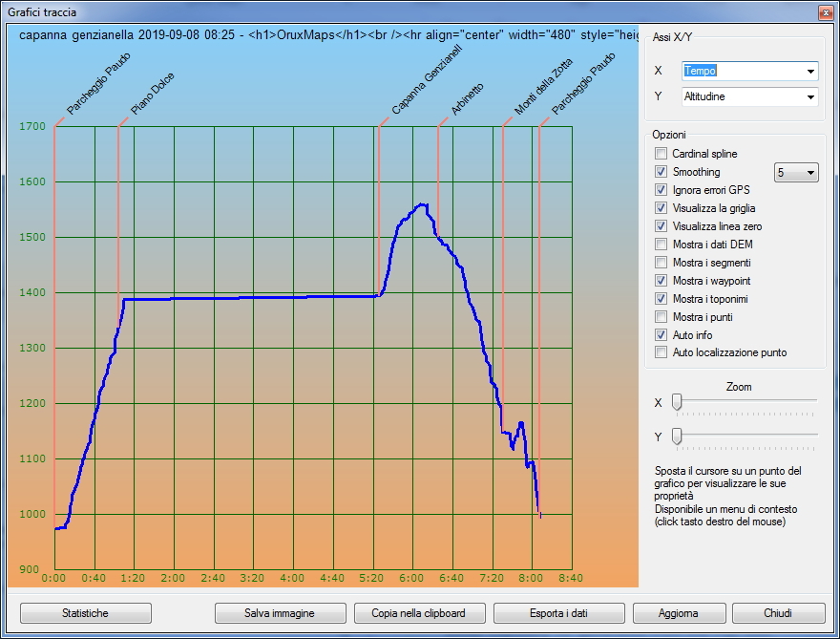
Task: Click the Y zoom slider handle
Action: click(677, 437)
